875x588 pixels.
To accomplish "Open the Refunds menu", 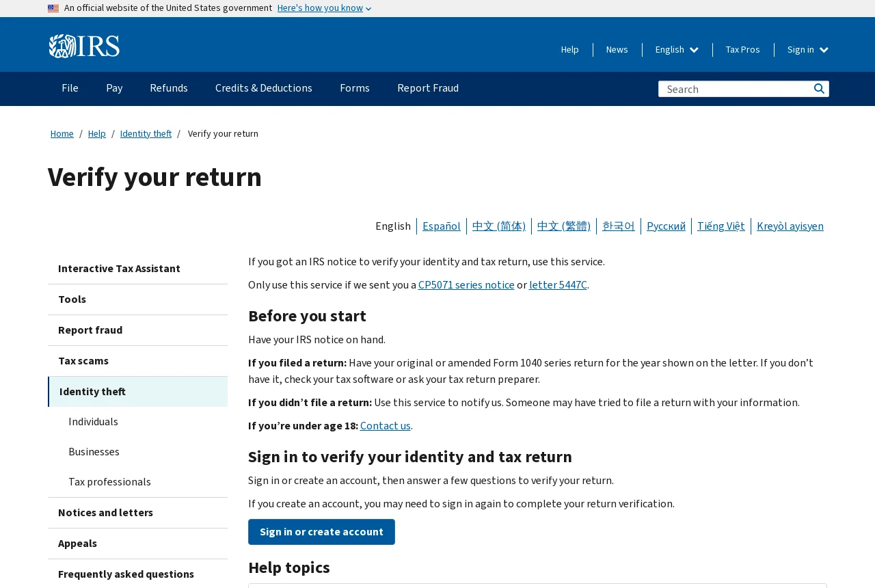I will 169,88.
